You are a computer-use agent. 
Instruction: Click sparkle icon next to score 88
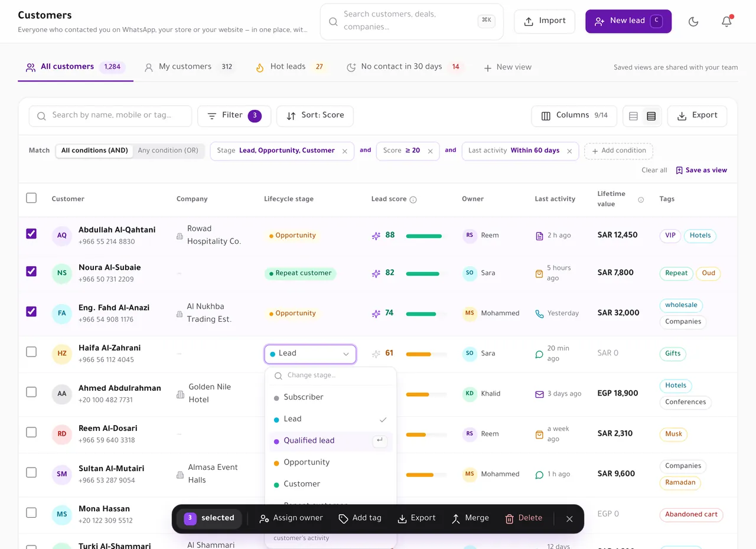[376, 236]
